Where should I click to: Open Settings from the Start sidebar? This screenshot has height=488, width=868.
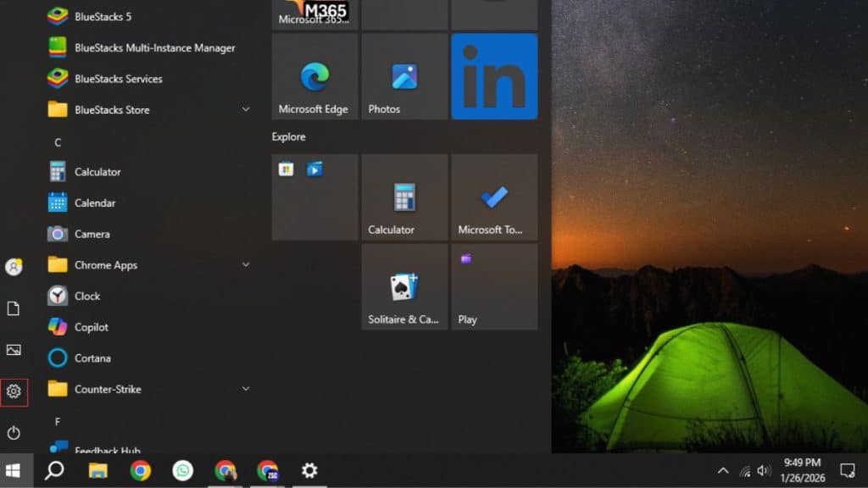tap(14, 391)
